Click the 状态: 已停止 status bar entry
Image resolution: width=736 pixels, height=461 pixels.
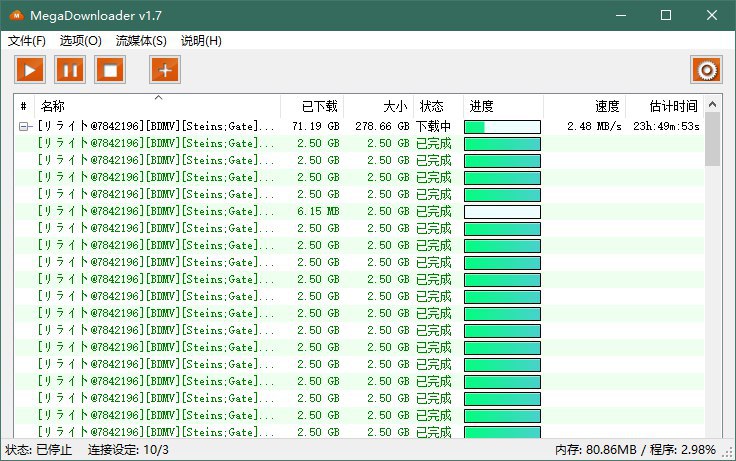click(38, 450)
